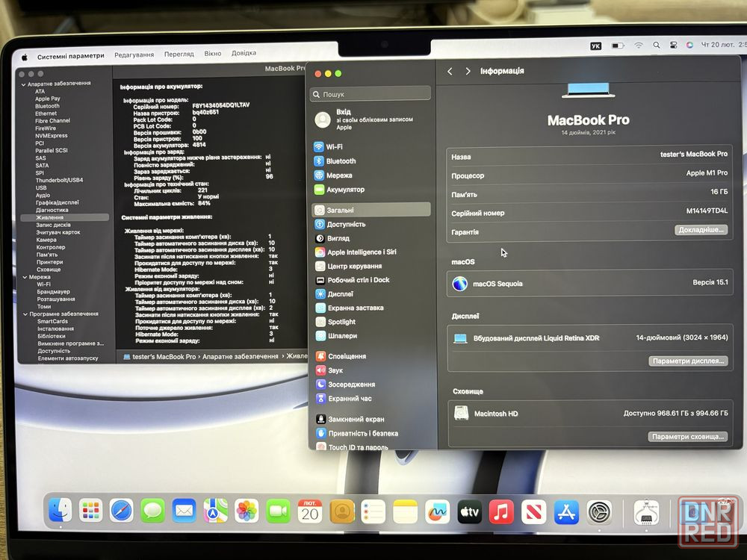Open Редагування menu
The height and width of the screenshot is (560, 747).
point(134,55)
